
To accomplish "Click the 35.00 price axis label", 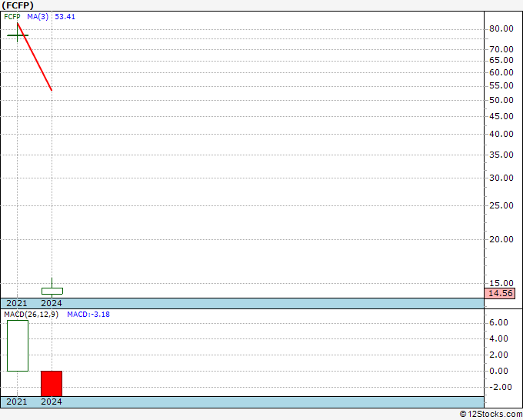I will click(x=501, y=155).
